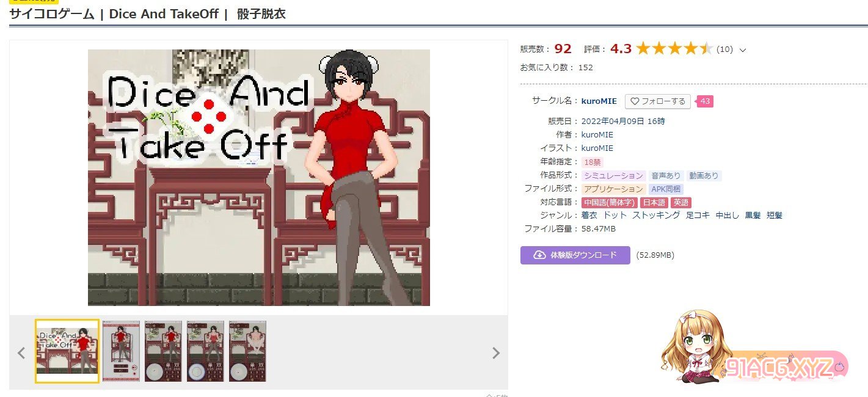Open the ドット genre tag
This screenshot has height=397, width=868.
pyautogui.click(x=615, y=216)
